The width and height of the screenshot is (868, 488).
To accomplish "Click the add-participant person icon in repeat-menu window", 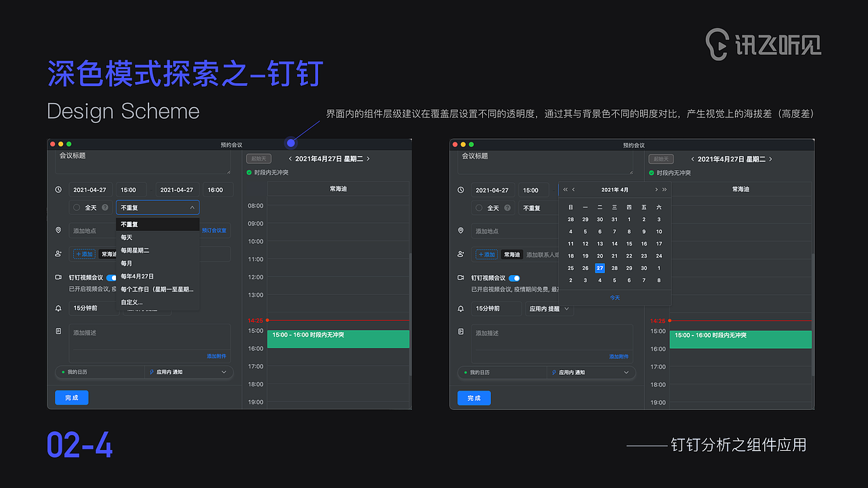I will tap(58, 253).
